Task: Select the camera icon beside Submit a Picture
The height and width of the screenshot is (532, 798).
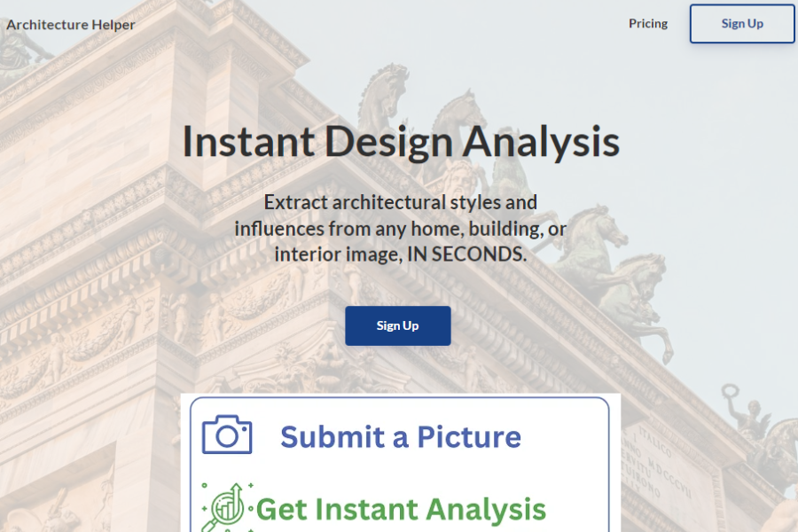Action: click(x=226, y=434)
